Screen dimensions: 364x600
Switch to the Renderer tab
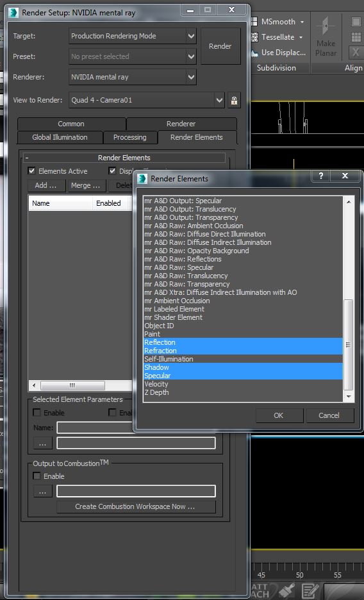point(181,124)
